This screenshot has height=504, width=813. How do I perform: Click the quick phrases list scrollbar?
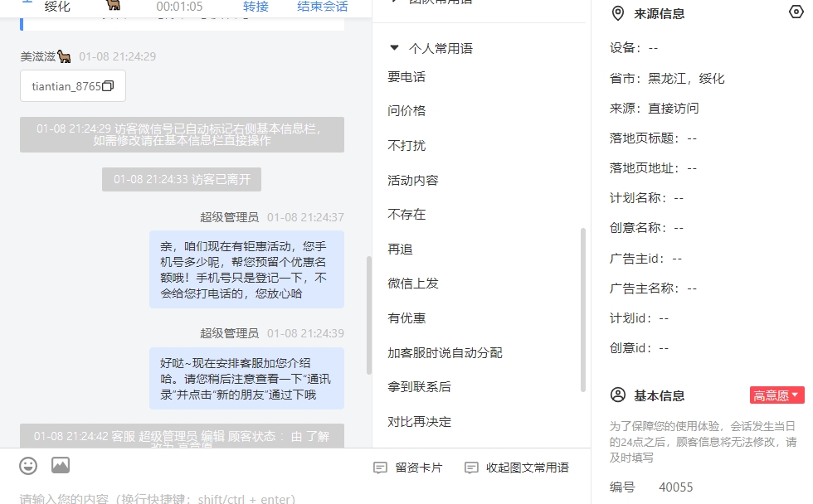(582, 310)
